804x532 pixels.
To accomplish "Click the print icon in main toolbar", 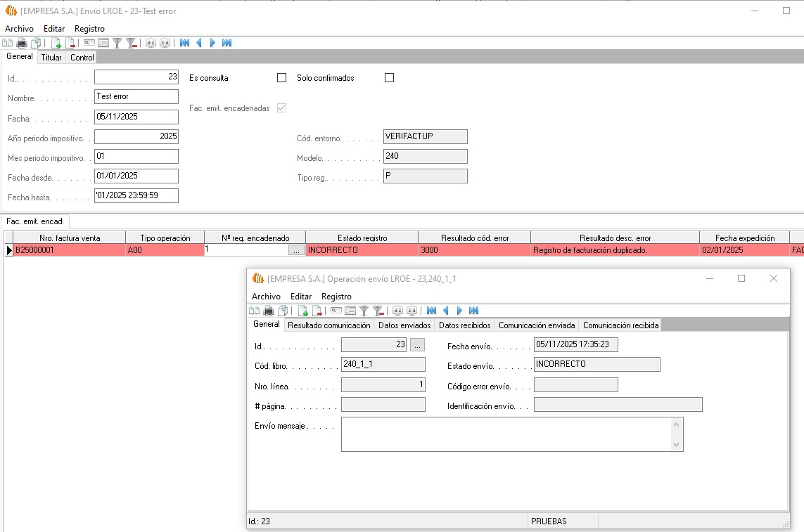I will coord(21,43).
